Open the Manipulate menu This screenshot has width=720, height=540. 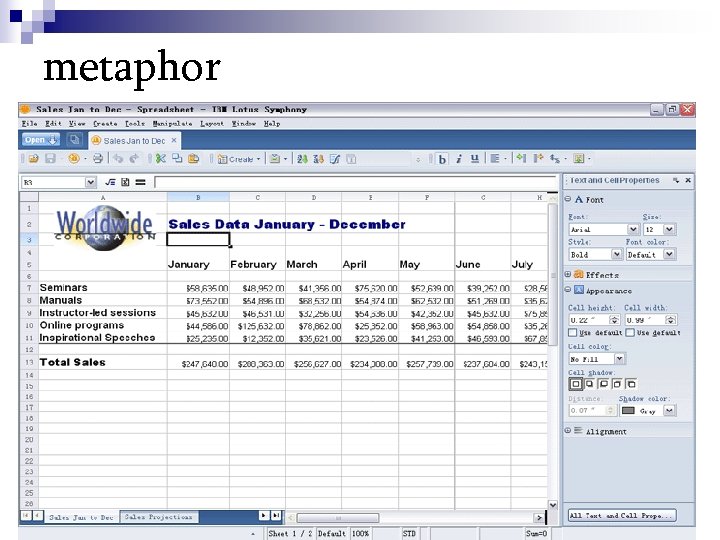(x=173, y=124)
